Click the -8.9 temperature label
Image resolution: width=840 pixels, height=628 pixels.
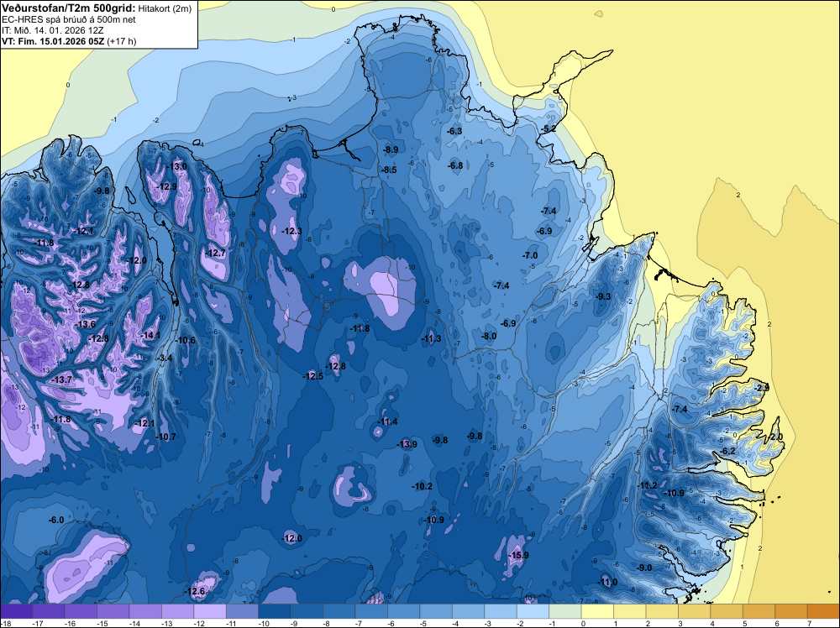pos(390,150)
